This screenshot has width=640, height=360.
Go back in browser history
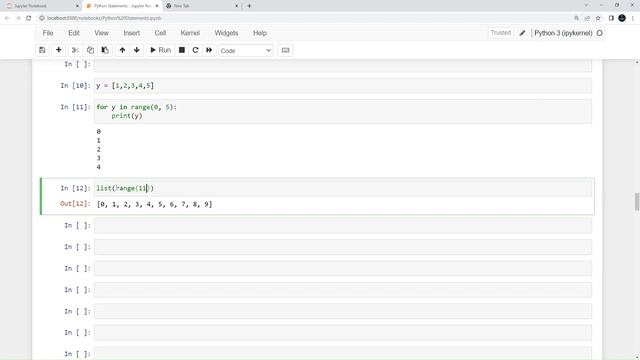(7, 18)
